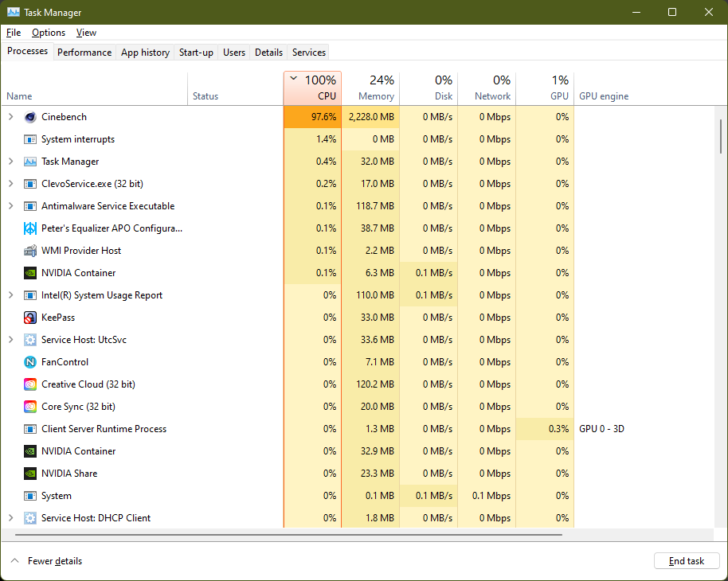Viewport: 728px width, 581px height.
Task: Click the Service Host: DHCP Client icon
Action: click(30, 518)
